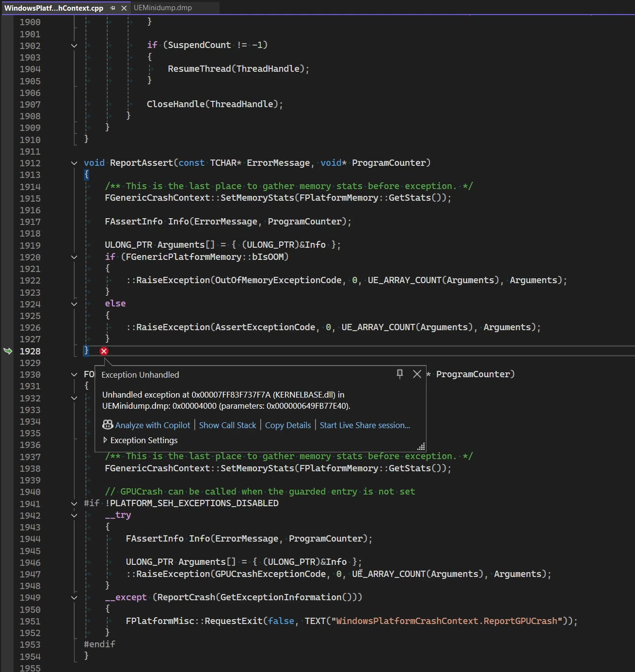Click the red exception error icon
Viewport: 635px width, 672px height.
pyautogui.click(x=104, y=351)
